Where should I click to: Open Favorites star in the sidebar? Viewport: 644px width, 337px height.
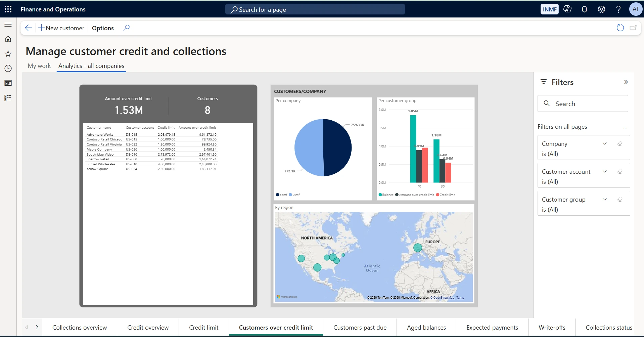coord(8,54)
